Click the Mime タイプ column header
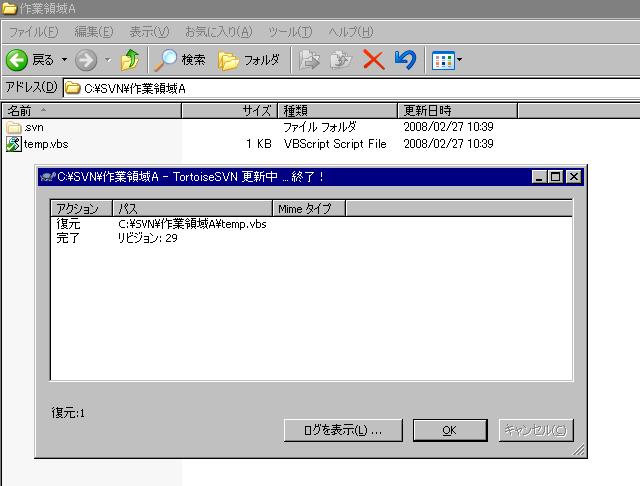The height and width of the screenshot is (486, 640). pos(309,209)
